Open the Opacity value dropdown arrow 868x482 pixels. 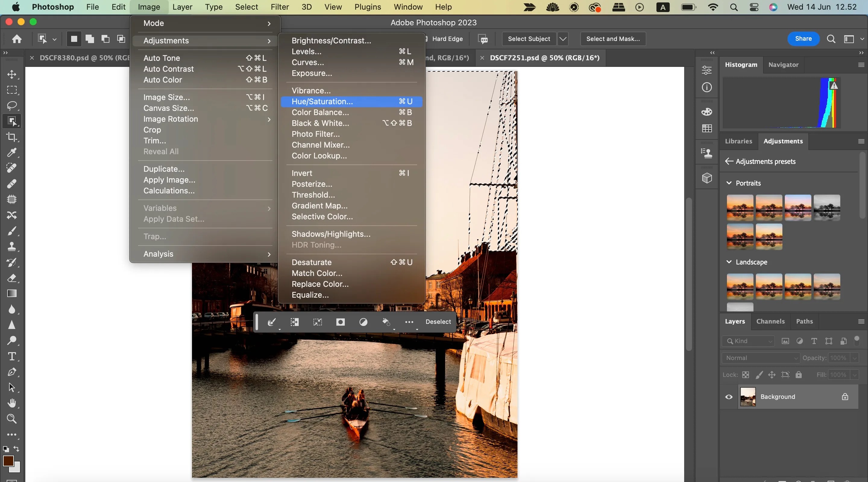pyautogui.click(x=854, y=358)
